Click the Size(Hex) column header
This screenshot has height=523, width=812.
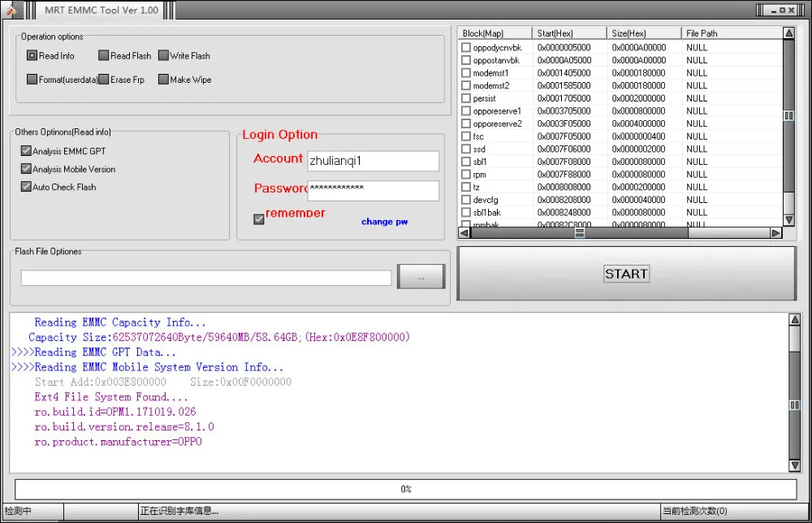click(x=628, y=32)
